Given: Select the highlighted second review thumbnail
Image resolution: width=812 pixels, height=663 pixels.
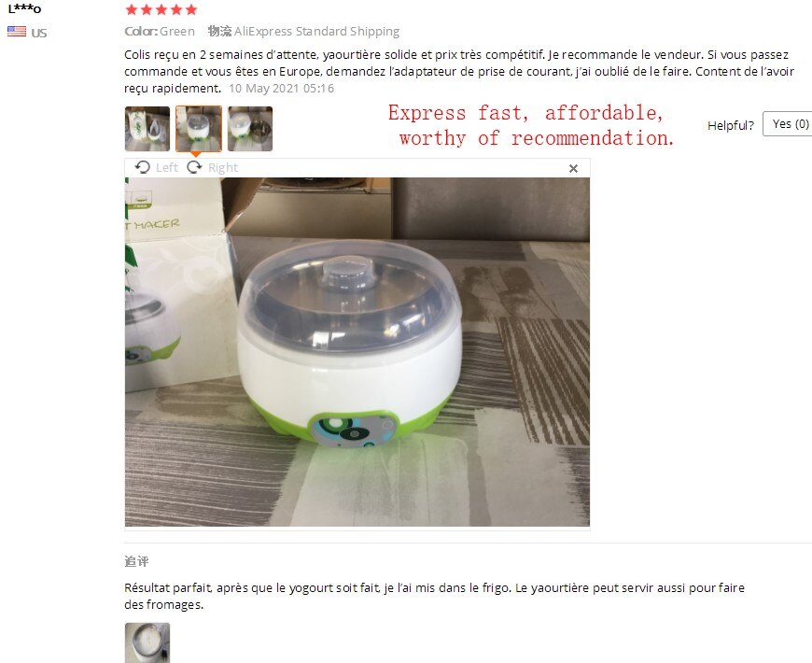Looking at the screenshot, I should click(x=199, y=129).
